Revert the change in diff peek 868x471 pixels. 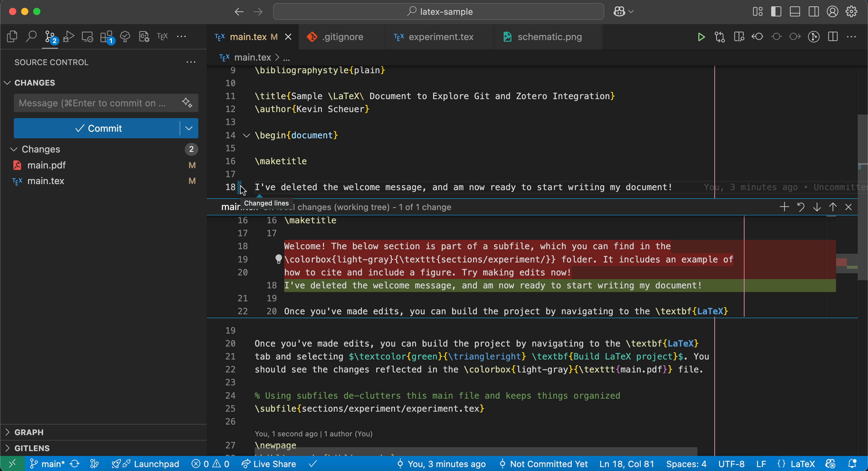800,207
